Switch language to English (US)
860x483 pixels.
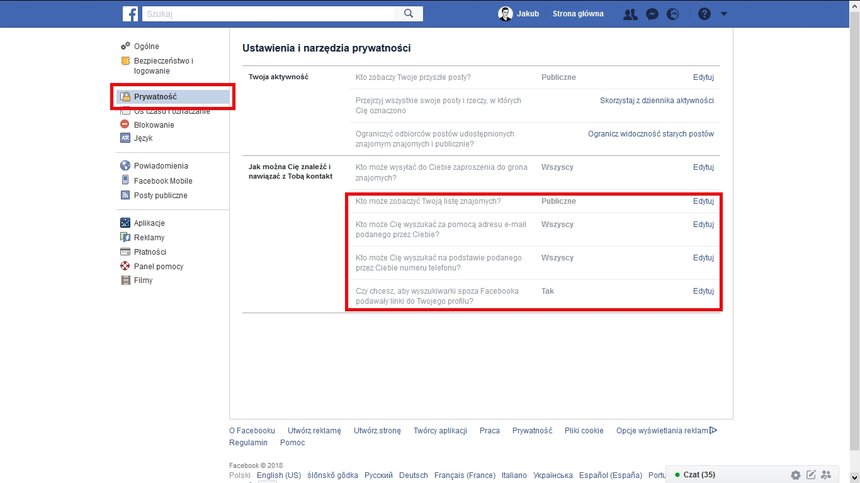click(279, 475)
